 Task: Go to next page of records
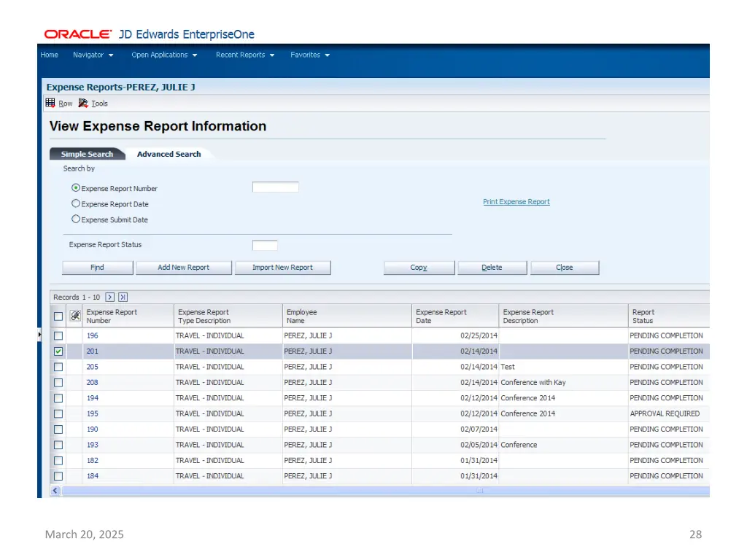point(110,297)
